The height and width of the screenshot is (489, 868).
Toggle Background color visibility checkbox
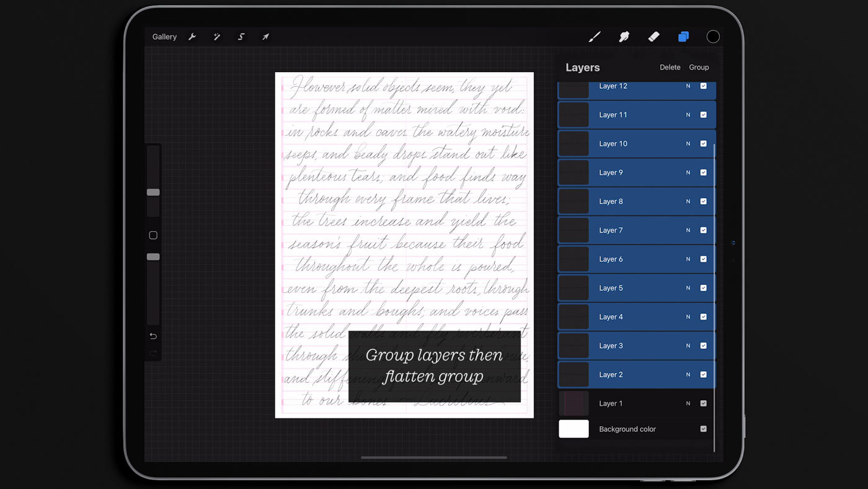[x=703, y=429]
